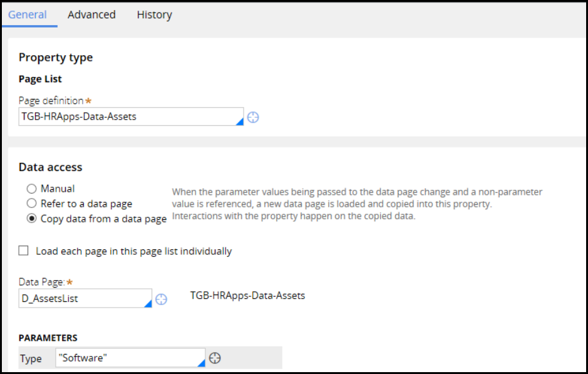Image resolution: width=588 pixels, height=374 pixels.
Task: Expand the Page definition dropdown arrow
Action: coord(239,122)
